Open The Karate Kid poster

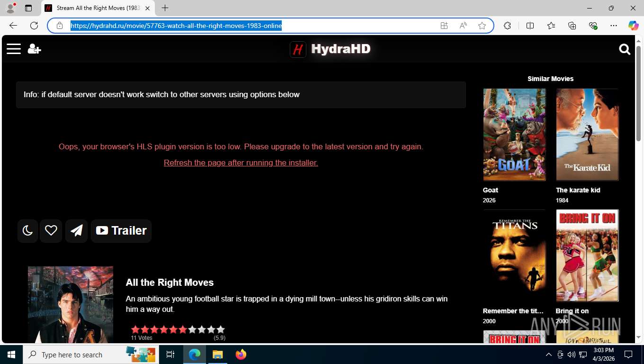tap(587, 135)
